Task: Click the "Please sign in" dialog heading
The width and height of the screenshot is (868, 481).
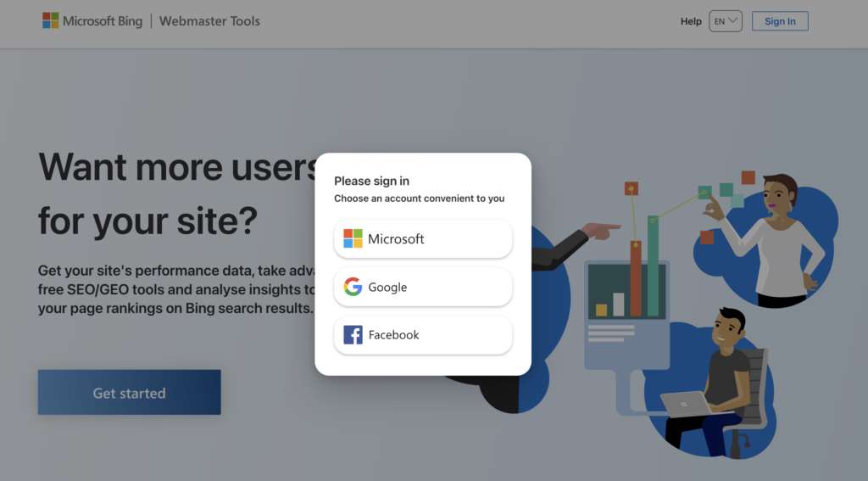Action: click(x=371, y=181)
